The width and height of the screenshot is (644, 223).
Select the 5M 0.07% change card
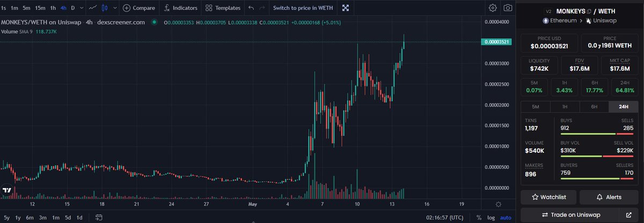coord(534,87)
